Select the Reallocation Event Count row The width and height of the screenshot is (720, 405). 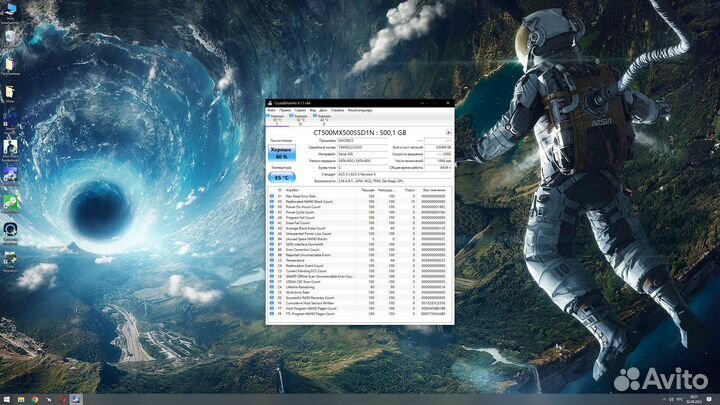pos(360,266)
